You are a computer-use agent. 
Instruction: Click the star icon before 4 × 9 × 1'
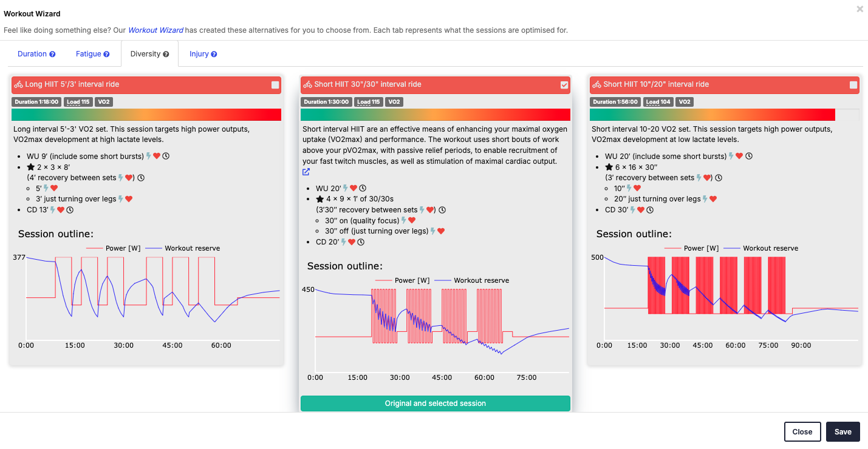coord(320,199)
